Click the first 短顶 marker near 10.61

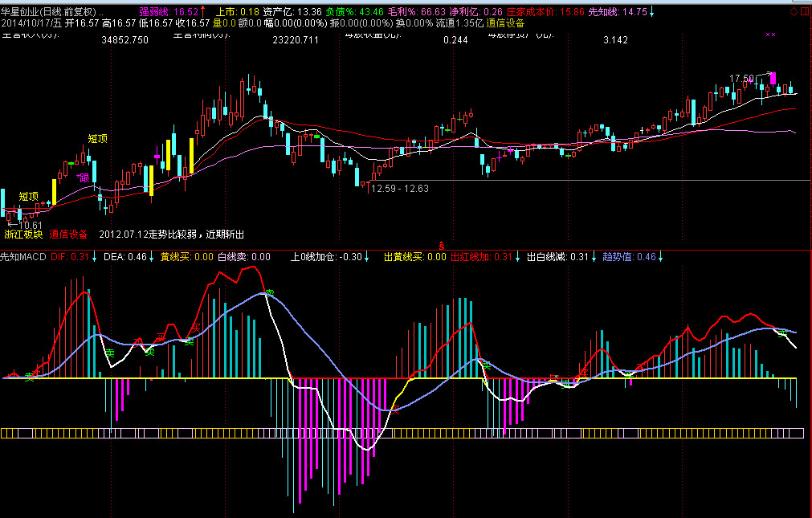tap(29, 196)
